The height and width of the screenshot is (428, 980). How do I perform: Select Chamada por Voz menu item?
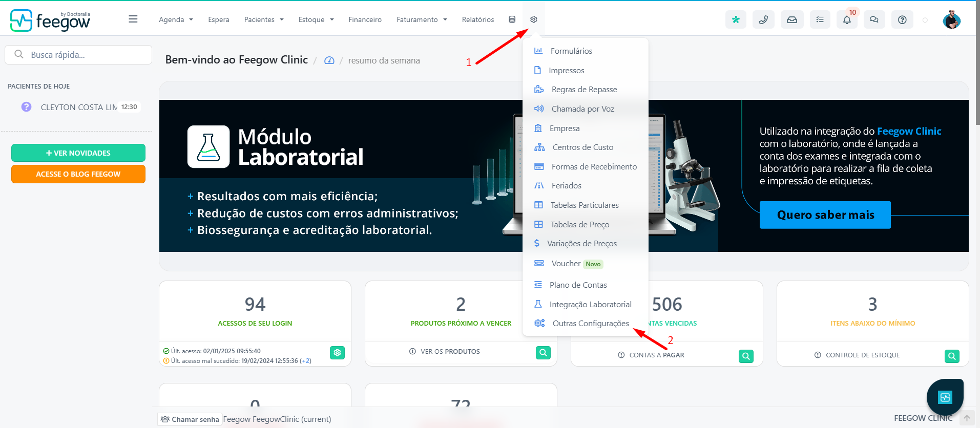(586, 109)
